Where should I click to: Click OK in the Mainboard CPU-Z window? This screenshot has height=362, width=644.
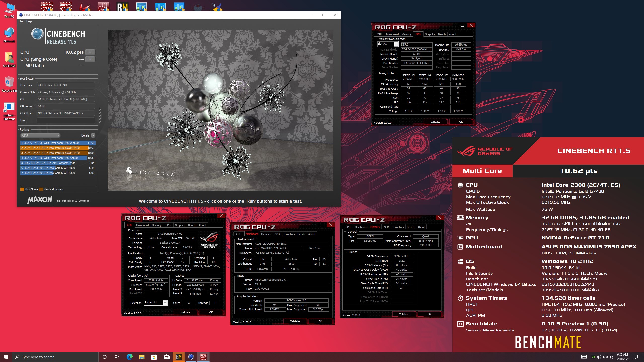point(320,321)
